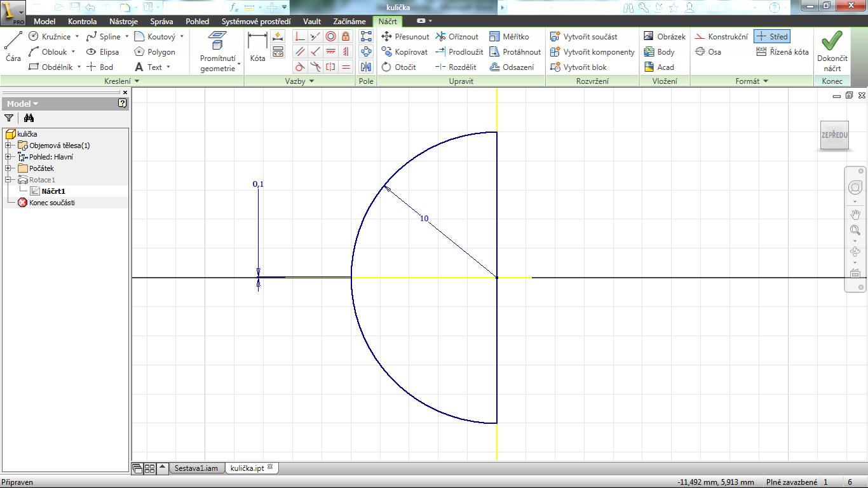Open the Koutový dropdown arrow
Viewport: 868px width, 488px height.
click(x=182, y=37)
